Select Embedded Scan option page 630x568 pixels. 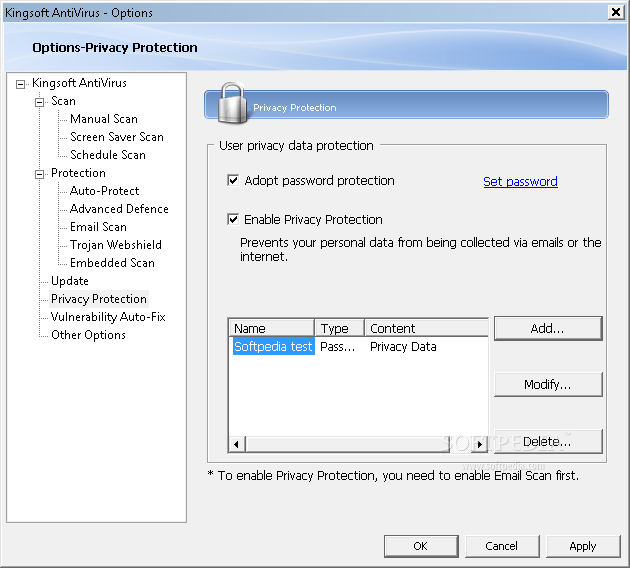click(112, 263)
